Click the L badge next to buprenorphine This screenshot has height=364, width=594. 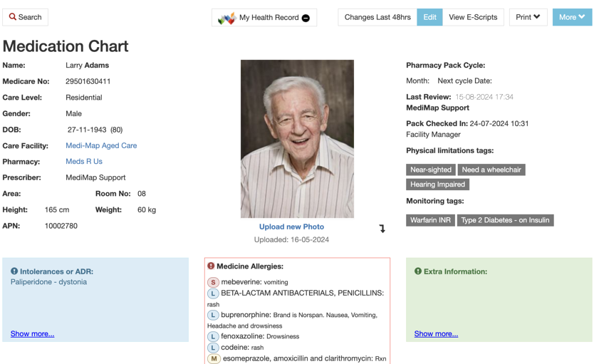tap(213, 315)
